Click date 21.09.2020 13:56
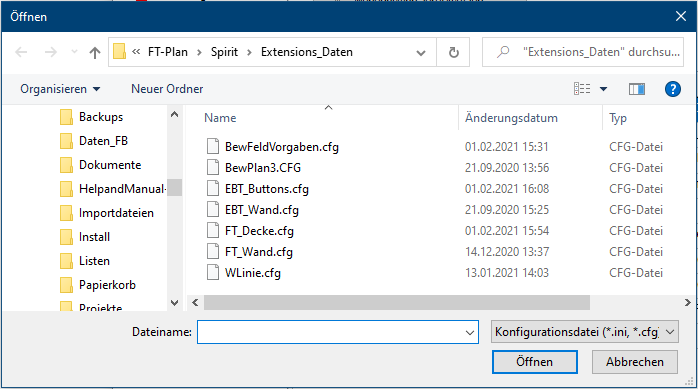The image size is (698, 389). (x=507, y=168)
